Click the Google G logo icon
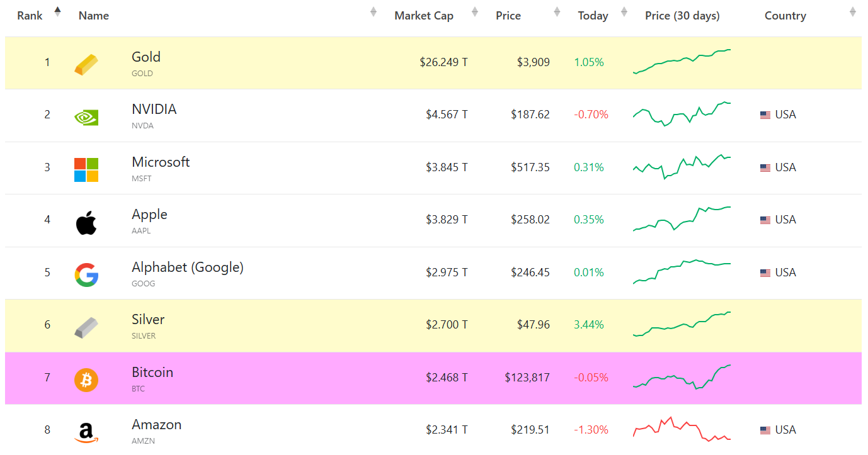Viewport: 868px width, 455px height. pyautogui.click(x=86, y=275)
